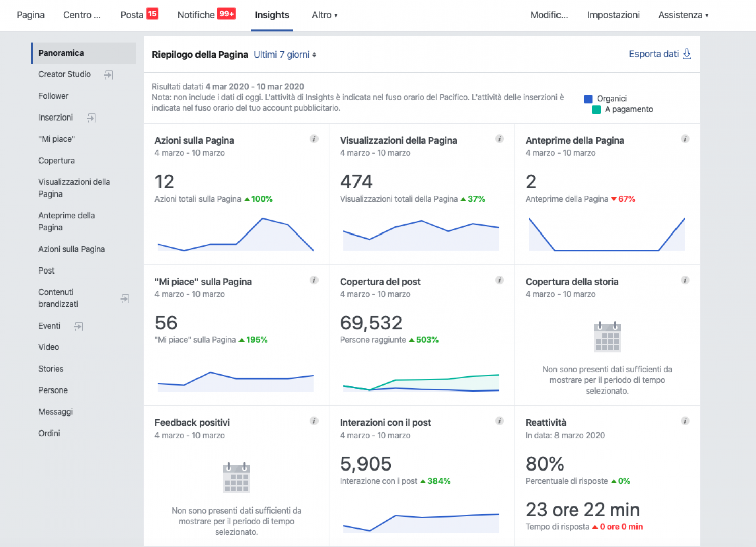Click external-link icon beside Creator Studio

pos(108,75)
